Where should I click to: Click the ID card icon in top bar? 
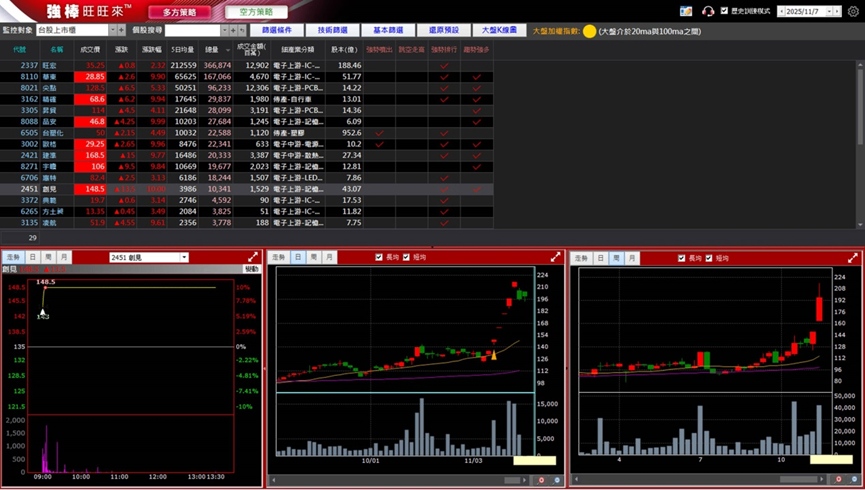(x=686, y=11)
